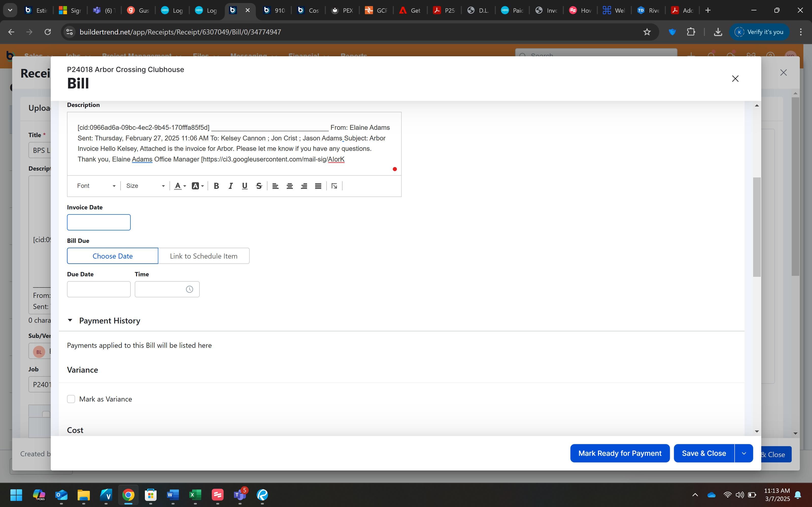Apply strikethrough formatting to text
This screenshot has height=507, width=812.
click(x=259, y=186)
